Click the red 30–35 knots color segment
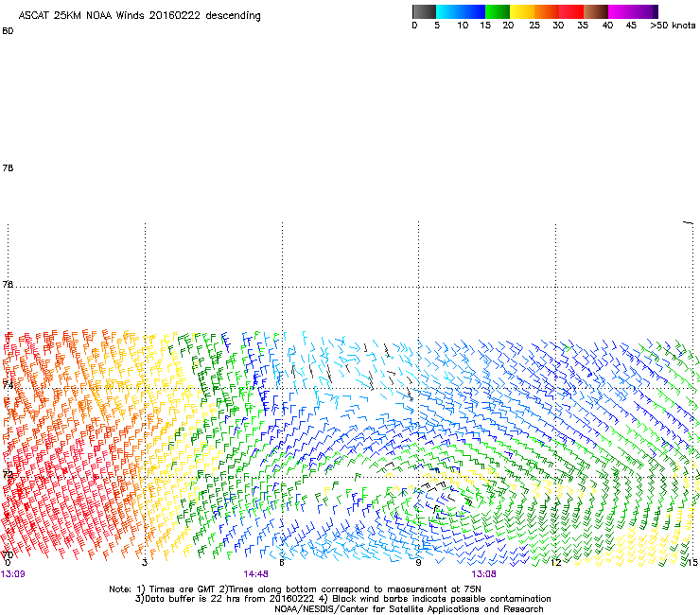The image size is (700, 615). [571, 11]
